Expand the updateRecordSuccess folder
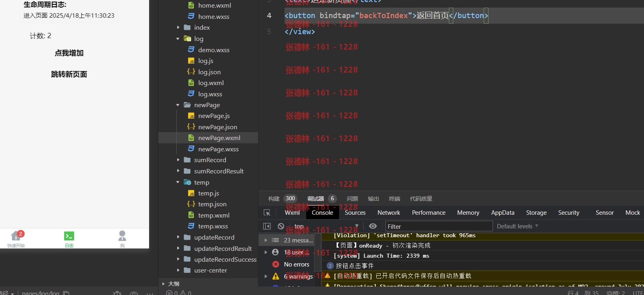This screenshot has width=644, height=295. [x=178, y=259]
